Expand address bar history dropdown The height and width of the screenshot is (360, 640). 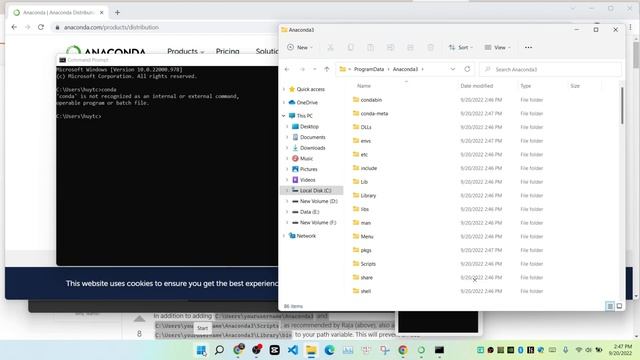453,69
